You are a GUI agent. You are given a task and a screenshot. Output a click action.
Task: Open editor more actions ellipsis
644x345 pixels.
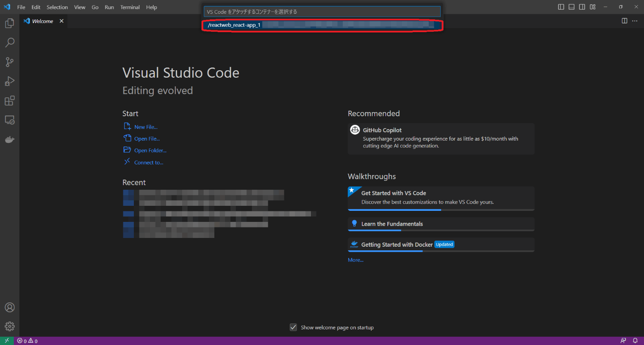point(635,21)
